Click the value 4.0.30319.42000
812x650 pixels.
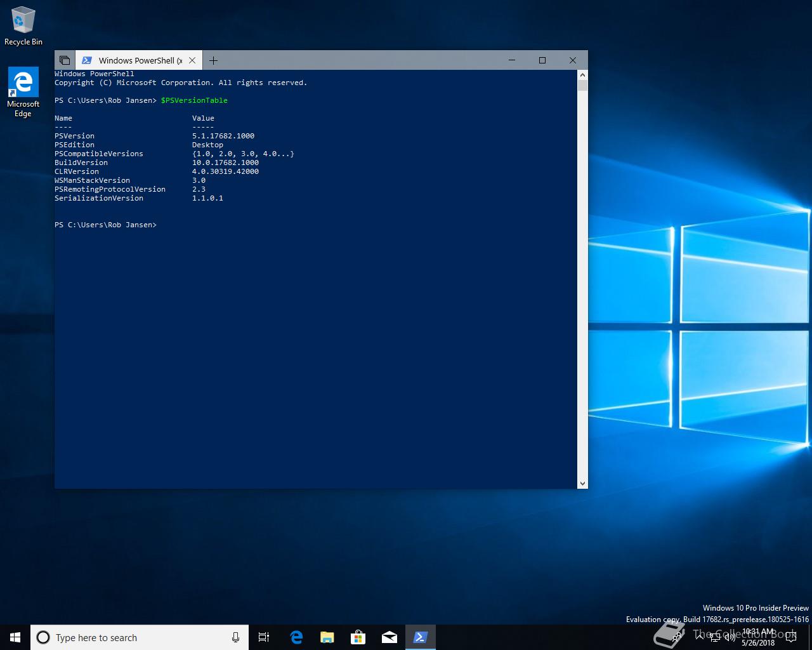click(x=225, y=171)
